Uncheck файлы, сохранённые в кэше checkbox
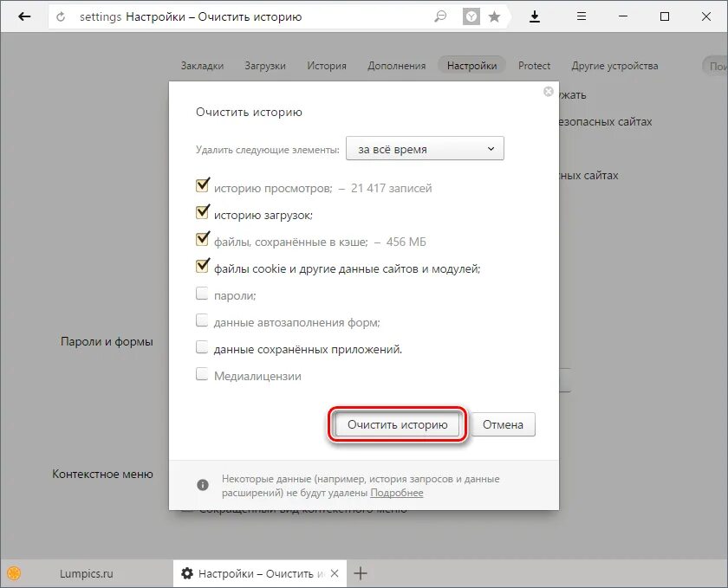728x588 pixels. click(x=202, y=239)
